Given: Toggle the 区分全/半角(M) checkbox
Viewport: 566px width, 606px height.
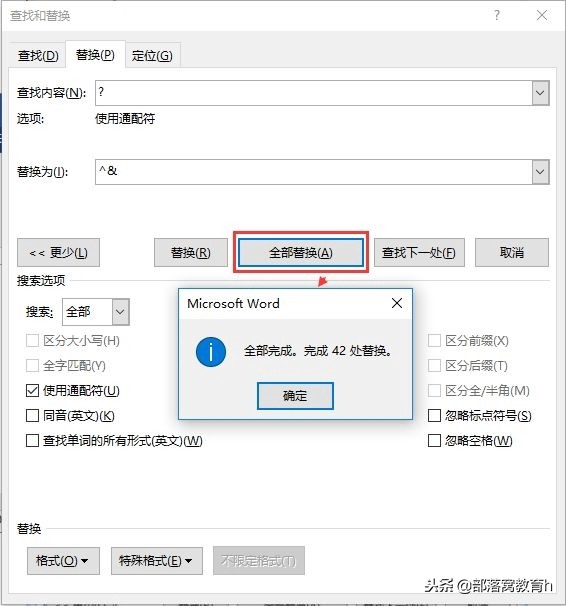Looking at the screenshot, I should [434, 391].
